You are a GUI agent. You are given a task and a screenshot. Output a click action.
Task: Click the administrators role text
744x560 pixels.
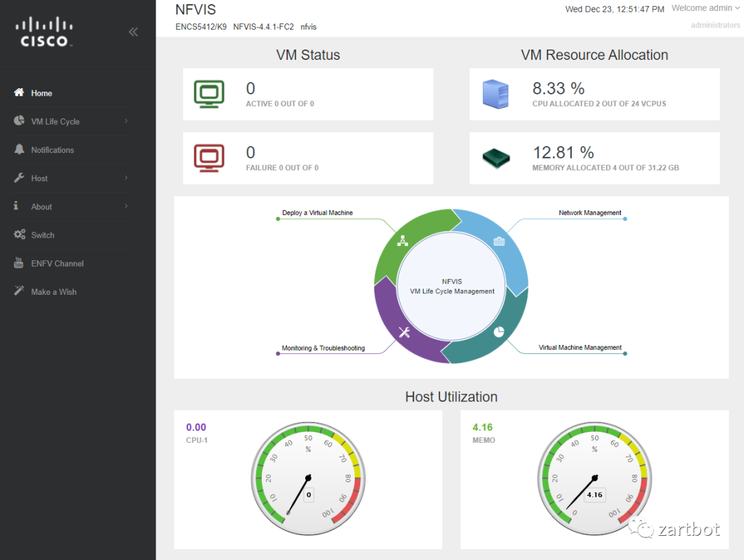pos(716,25)
